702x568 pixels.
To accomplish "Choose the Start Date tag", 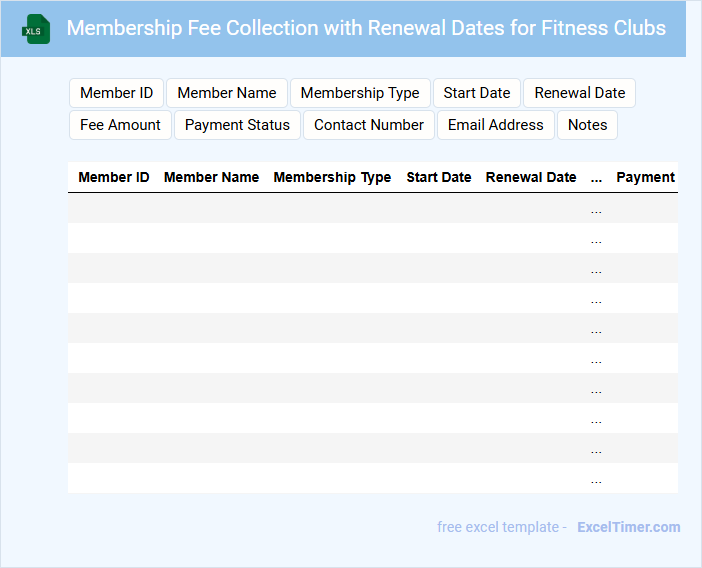I will click(477, 93).
